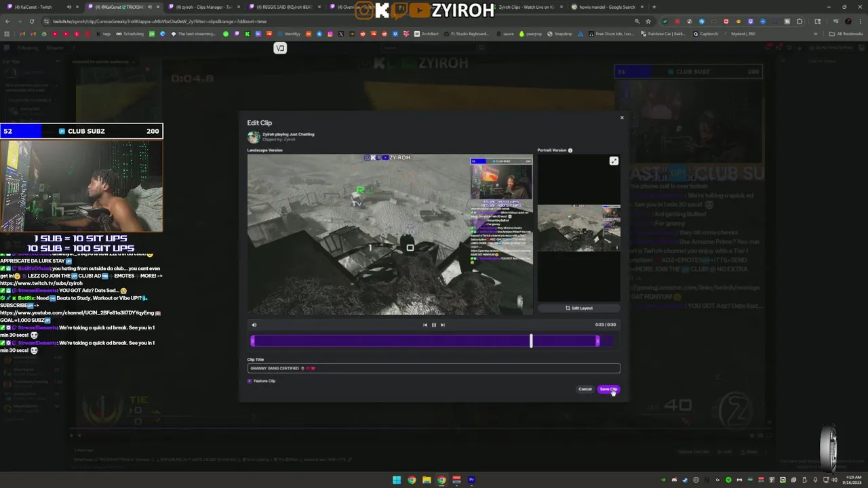Mute the clip volume speaker icon

point(254,325)
